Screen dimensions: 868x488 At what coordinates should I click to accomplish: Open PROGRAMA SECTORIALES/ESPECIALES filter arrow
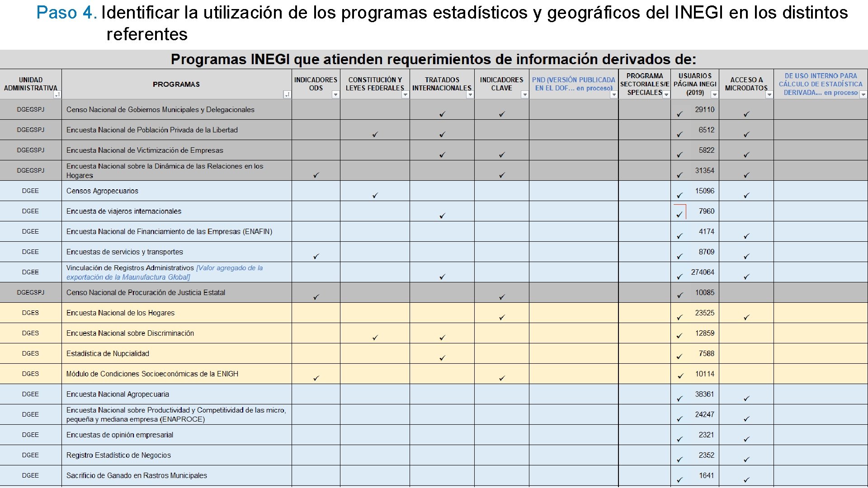666,94
